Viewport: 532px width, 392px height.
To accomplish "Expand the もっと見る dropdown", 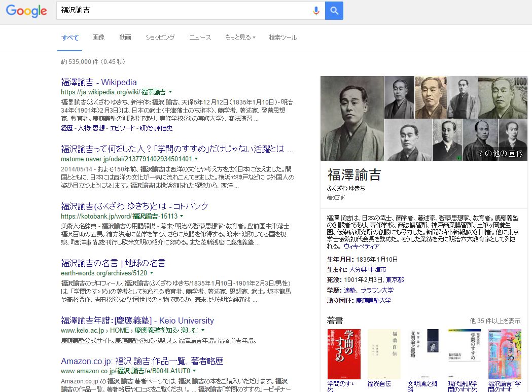I will 240,38.
